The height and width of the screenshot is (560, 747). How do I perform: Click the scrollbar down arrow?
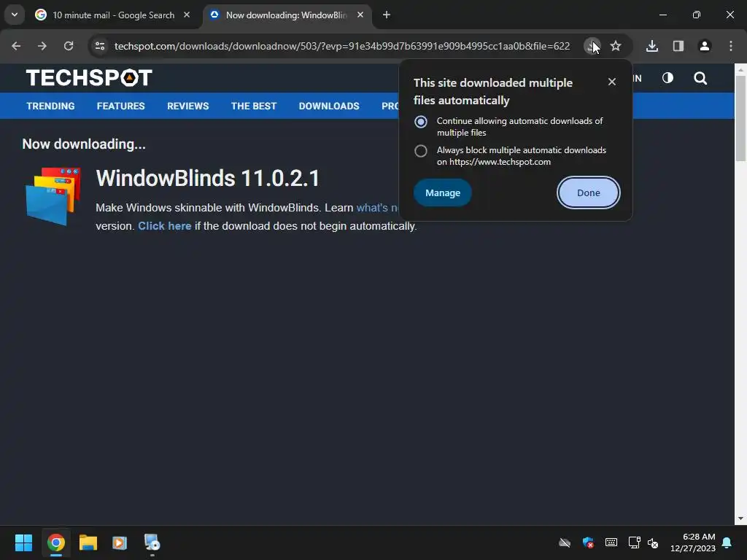(x=740, y=518)
